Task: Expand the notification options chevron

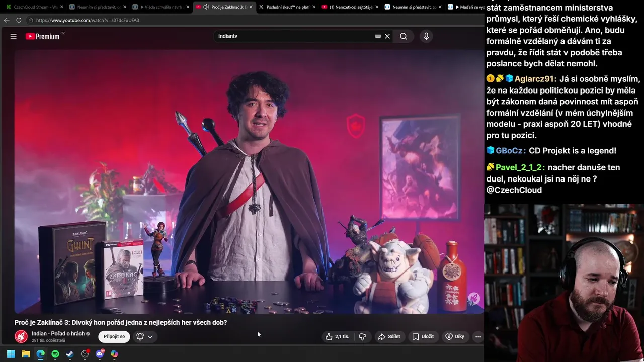Action: [150, 337]
